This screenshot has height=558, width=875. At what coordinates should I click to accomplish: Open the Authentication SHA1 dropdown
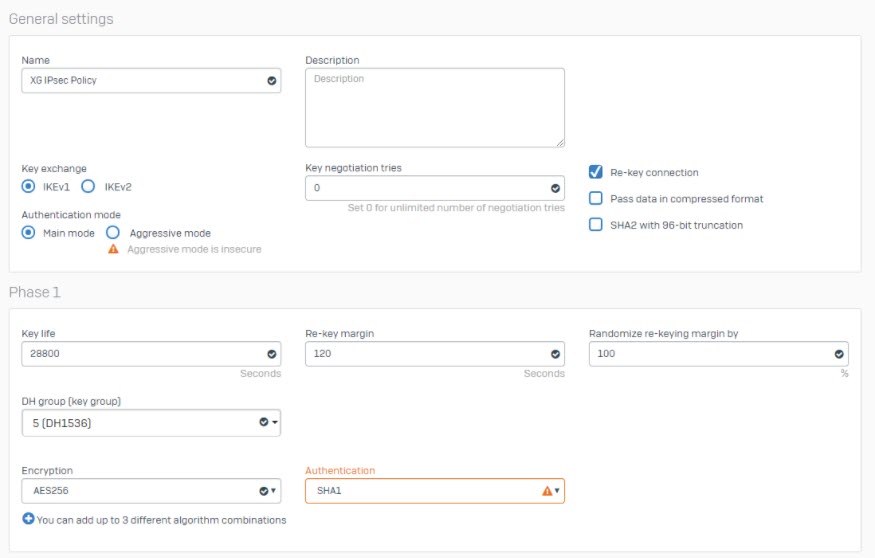(435, 491)
